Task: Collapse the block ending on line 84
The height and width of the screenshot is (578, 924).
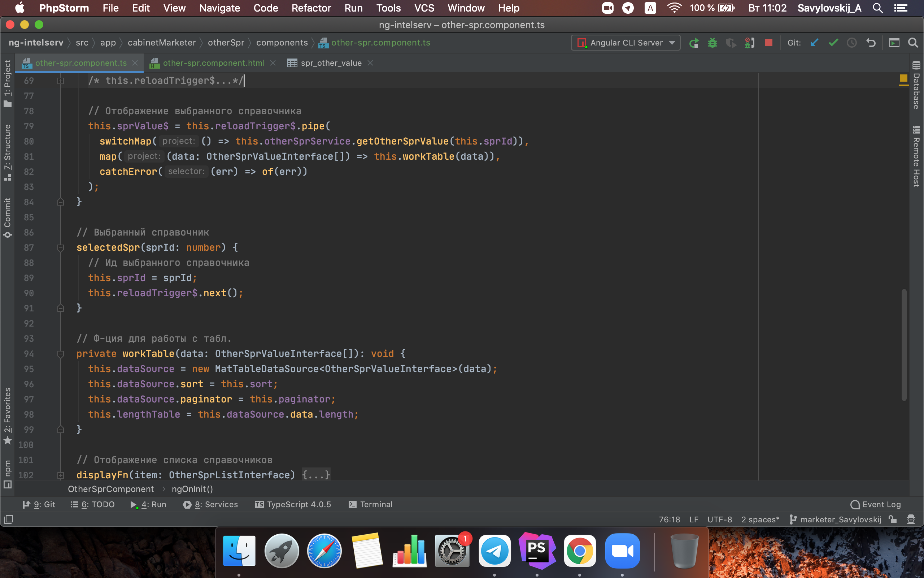Action: click(x=60, y=202)
